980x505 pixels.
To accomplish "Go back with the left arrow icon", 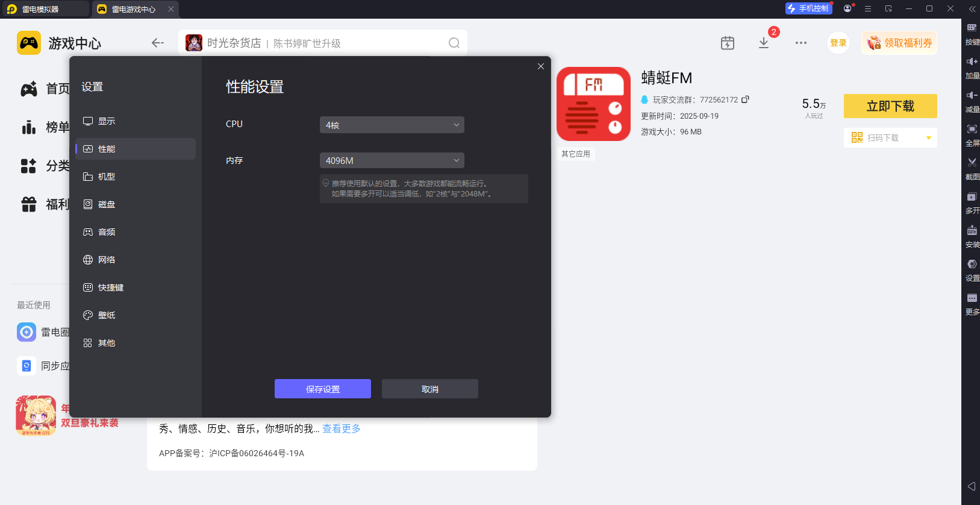I will (158, 43).
